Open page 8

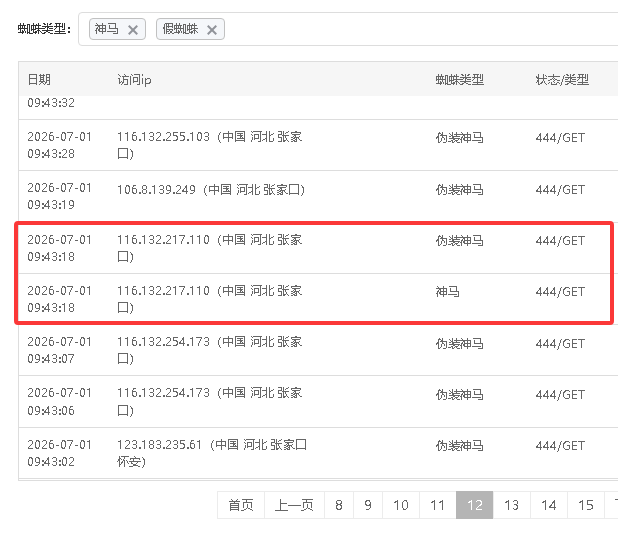click(x=339, y=505)
